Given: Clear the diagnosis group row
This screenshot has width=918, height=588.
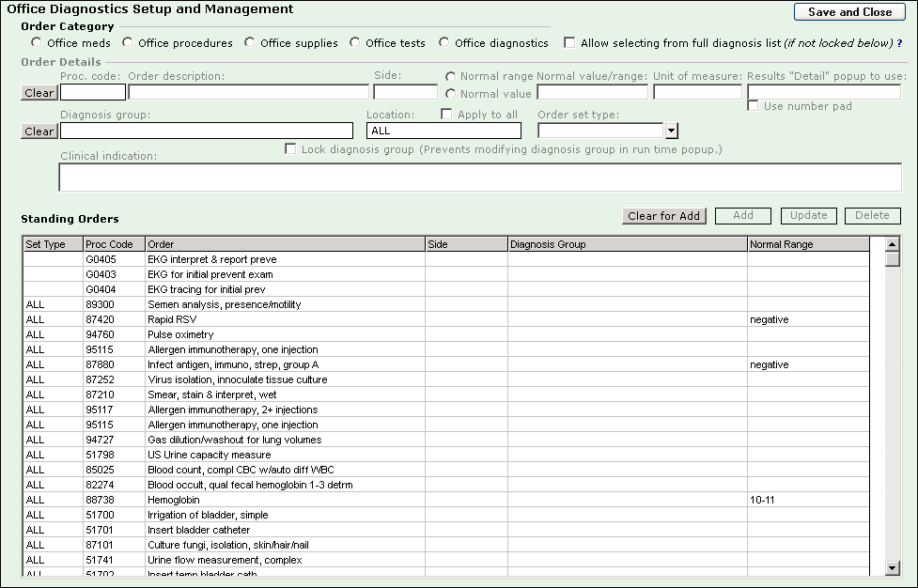Looking at the screenshot, I should [x=39, y=132].
